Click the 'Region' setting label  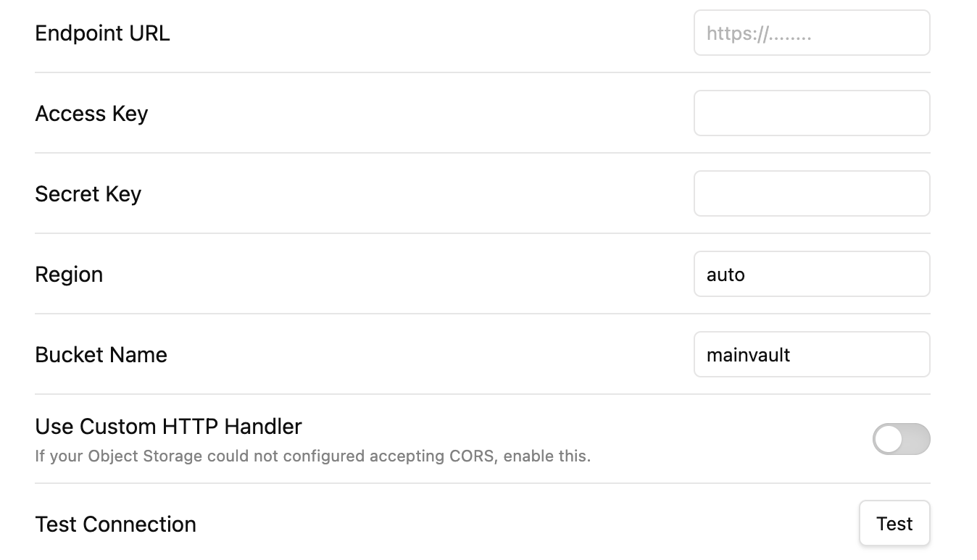point(69,275)
